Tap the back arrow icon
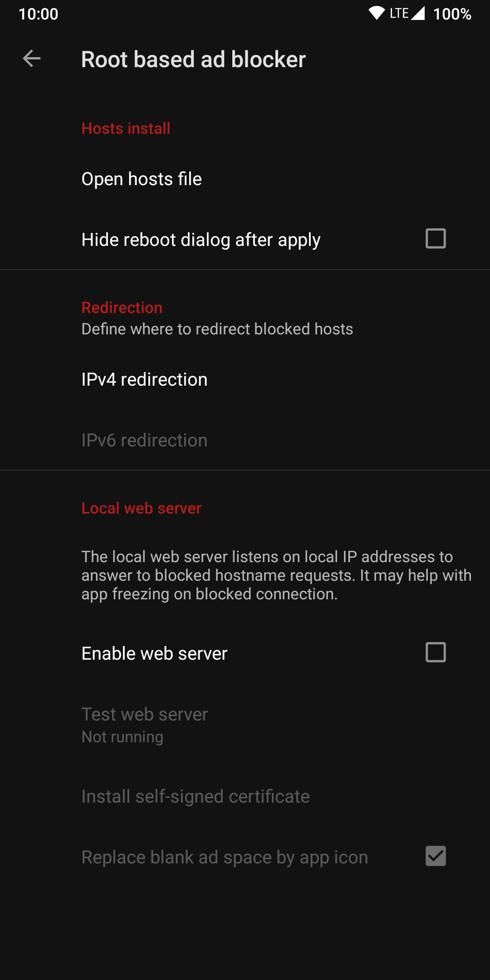 (x=32, y=59)
